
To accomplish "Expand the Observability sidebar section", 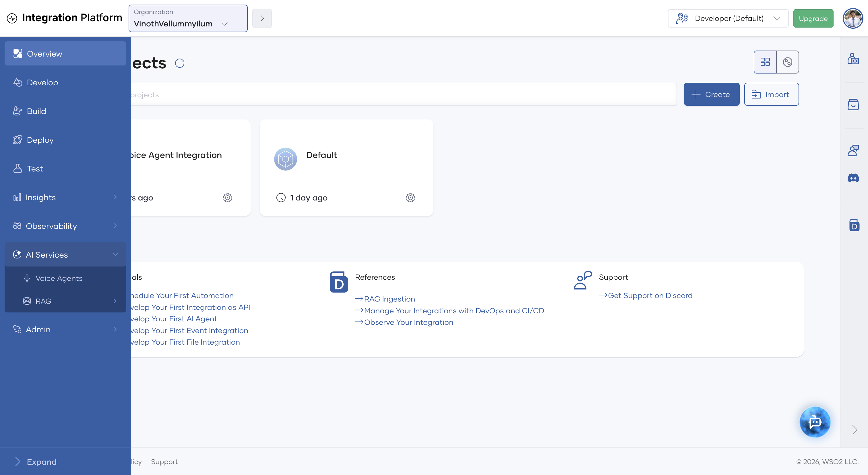I will [65, 226].
